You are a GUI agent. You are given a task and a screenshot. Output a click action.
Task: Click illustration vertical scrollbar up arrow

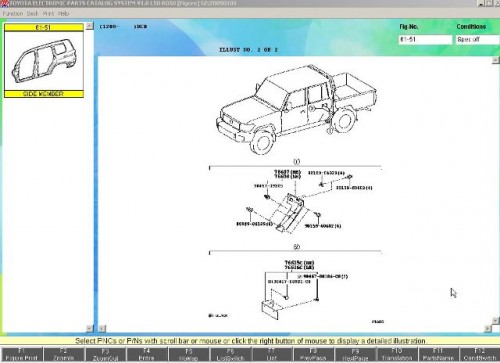coord(496,60)
